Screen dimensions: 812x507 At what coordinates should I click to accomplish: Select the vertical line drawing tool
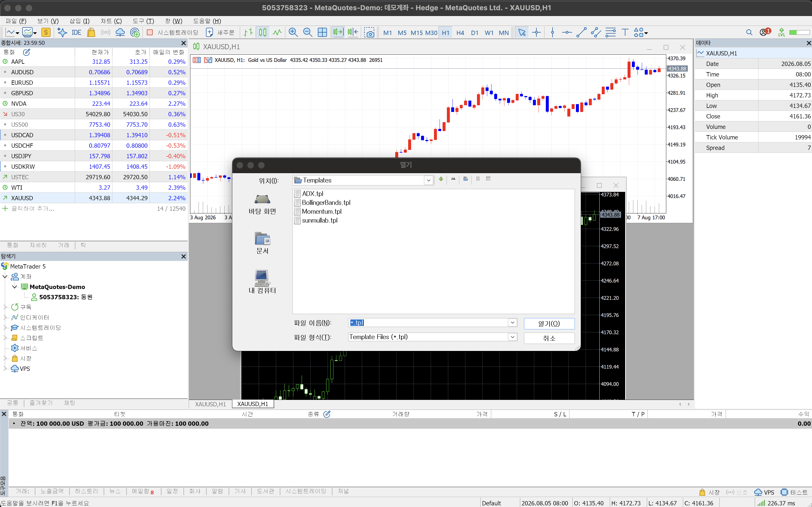pos(552,33)
